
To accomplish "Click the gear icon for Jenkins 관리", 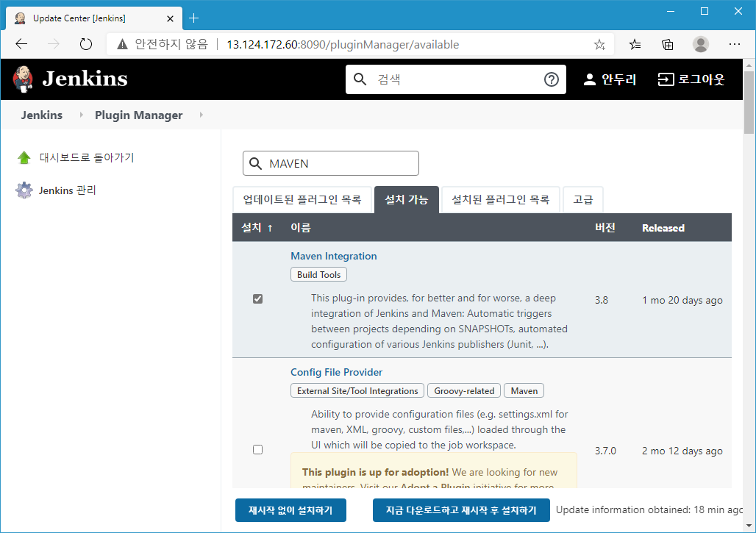I will tap(24, 190).
